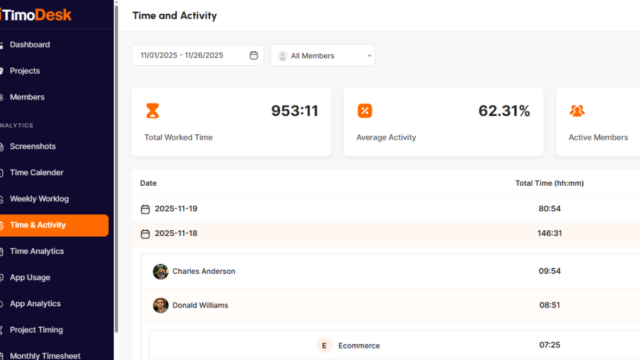This screenshot has height=360, width=640.
Task: Click the hourglass Total Worked Time icon
Action: tap(153, 111)
